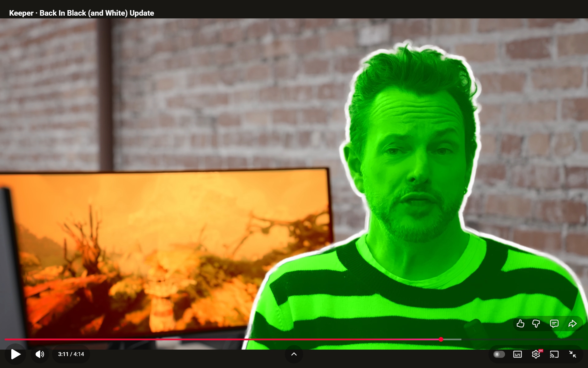Seek to the gray buffered section of progress bar
This screenshot has height=368, width=588.
453,339
